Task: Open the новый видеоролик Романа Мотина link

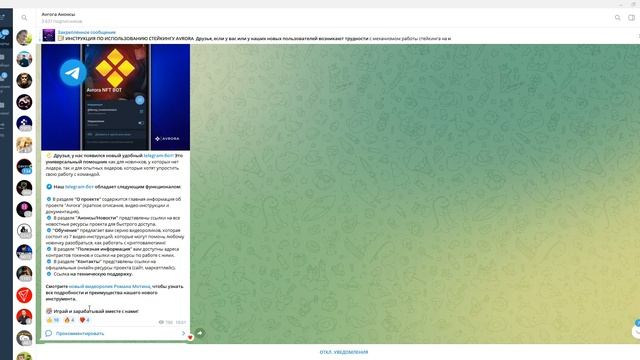Action: coord(109,287)
